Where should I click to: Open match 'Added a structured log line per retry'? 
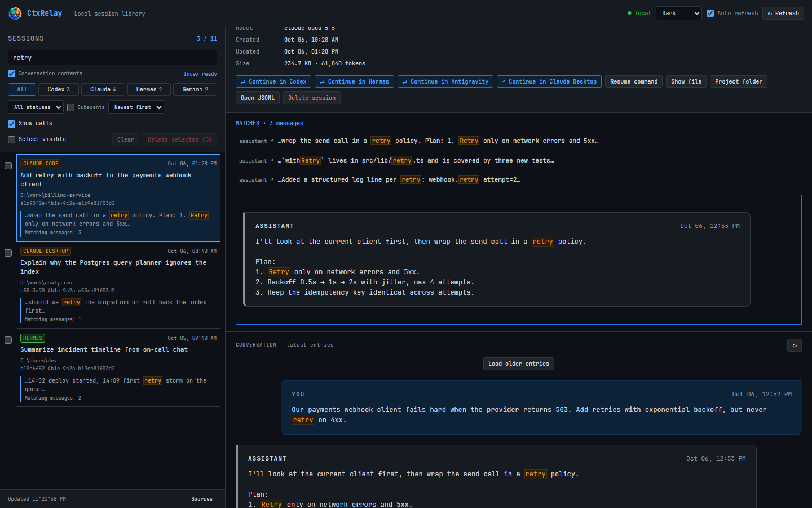pyautogui.click(x=519, y=180)
